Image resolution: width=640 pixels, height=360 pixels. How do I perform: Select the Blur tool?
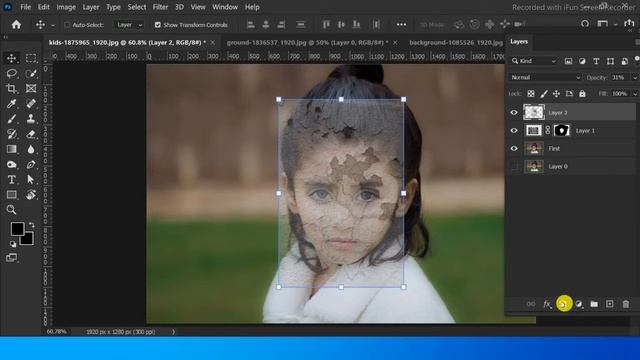[31, 149]
